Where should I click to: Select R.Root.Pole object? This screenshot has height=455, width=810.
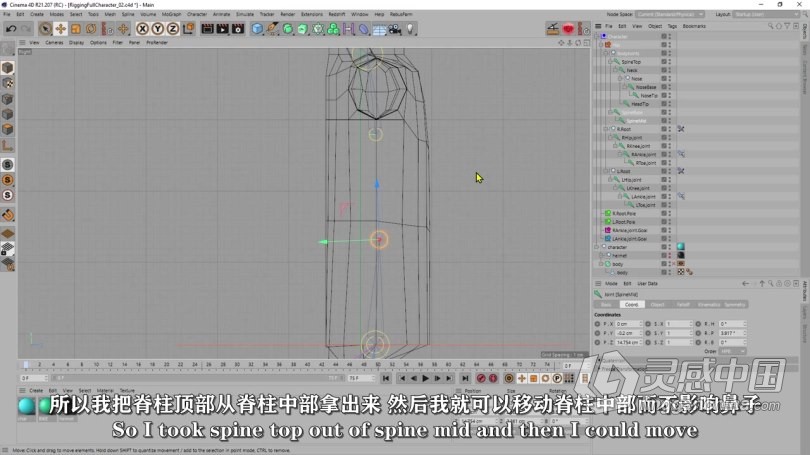point(624,214)
